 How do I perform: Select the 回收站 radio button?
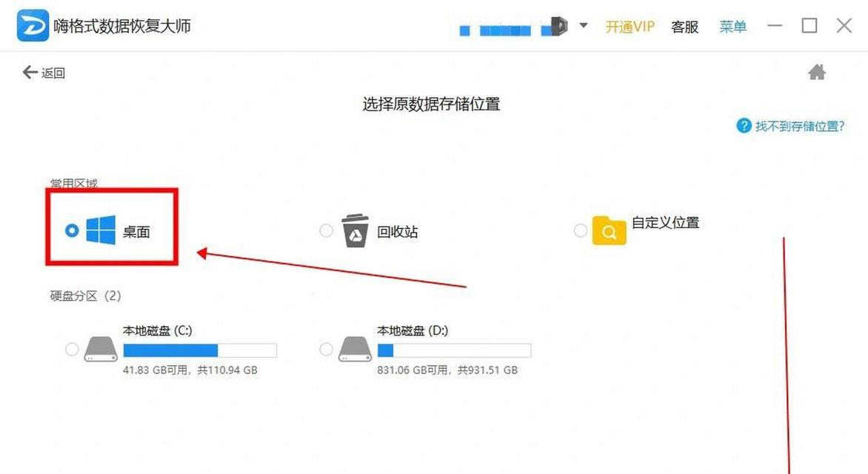(326, 230)
